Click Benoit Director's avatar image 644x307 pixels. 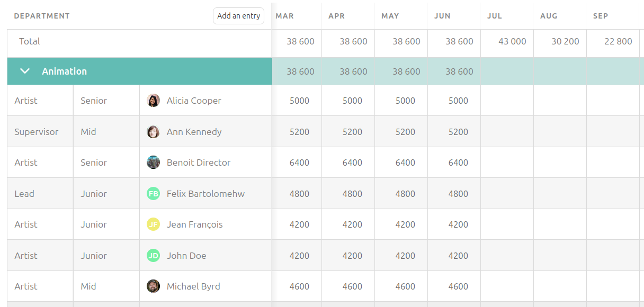pos(153,162)
